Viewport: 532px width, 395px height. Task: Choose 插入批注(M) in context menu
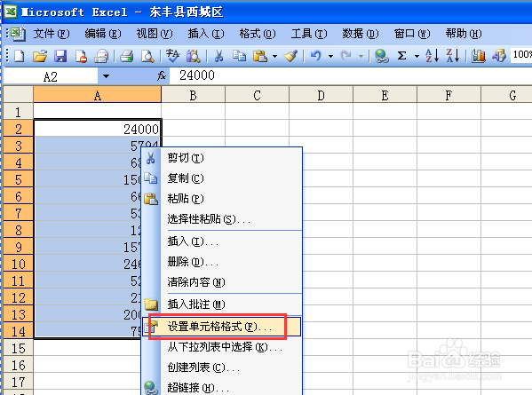pyautogui.click(x=221, y=304)
